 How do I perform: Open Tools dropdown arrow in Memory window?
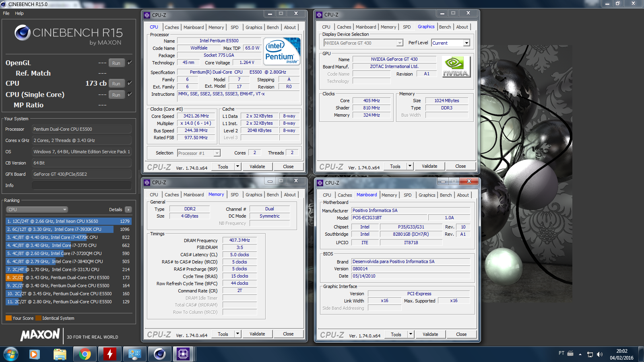(x=238, y=334)
